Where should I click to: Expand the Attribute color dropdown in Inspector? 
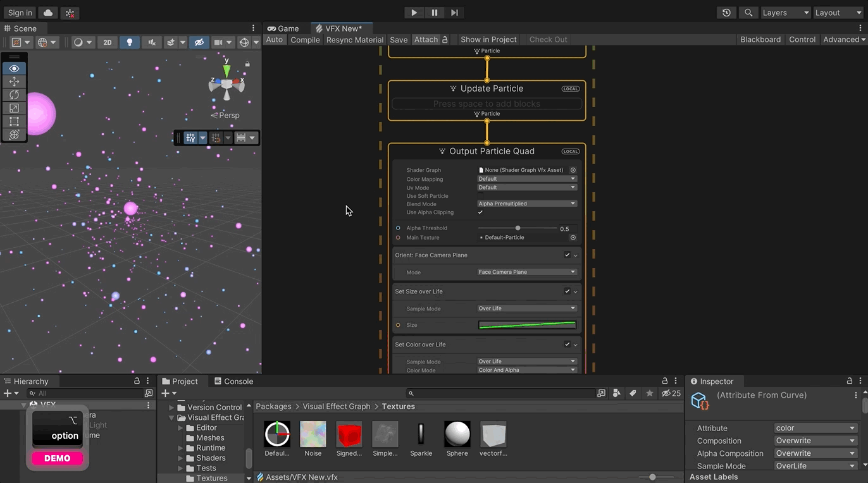815,428
